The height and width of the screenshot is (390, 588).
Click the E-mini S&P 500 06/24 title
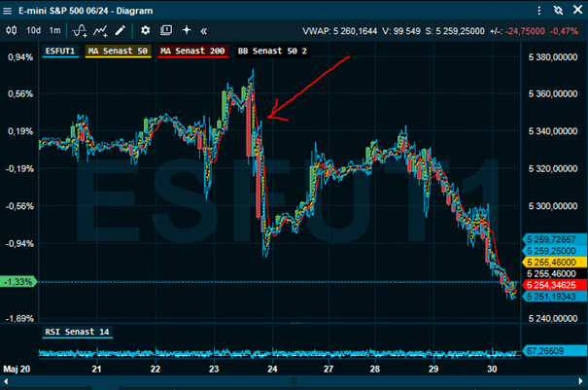[x=86, y=11]
